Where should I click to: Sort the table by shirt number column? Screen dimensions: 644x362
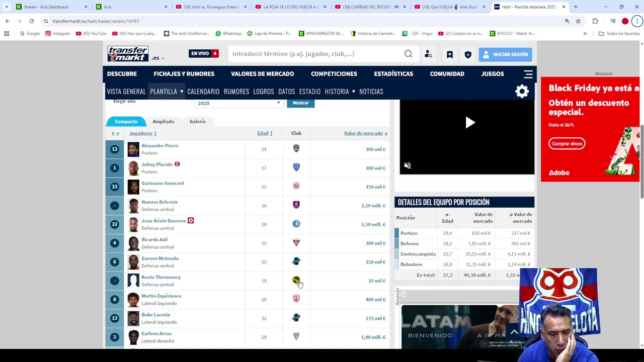115,133
